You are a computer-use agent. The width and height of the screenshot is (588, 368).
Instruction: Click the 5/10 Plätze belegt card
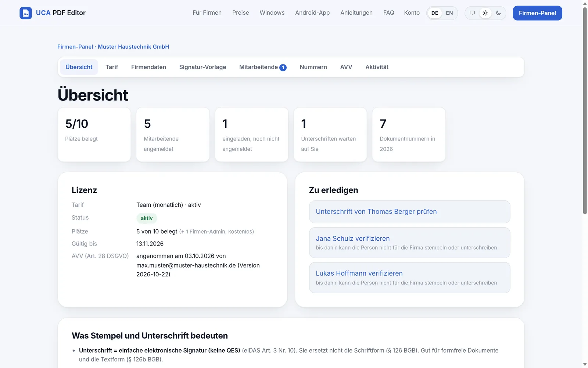pos(94,134)
